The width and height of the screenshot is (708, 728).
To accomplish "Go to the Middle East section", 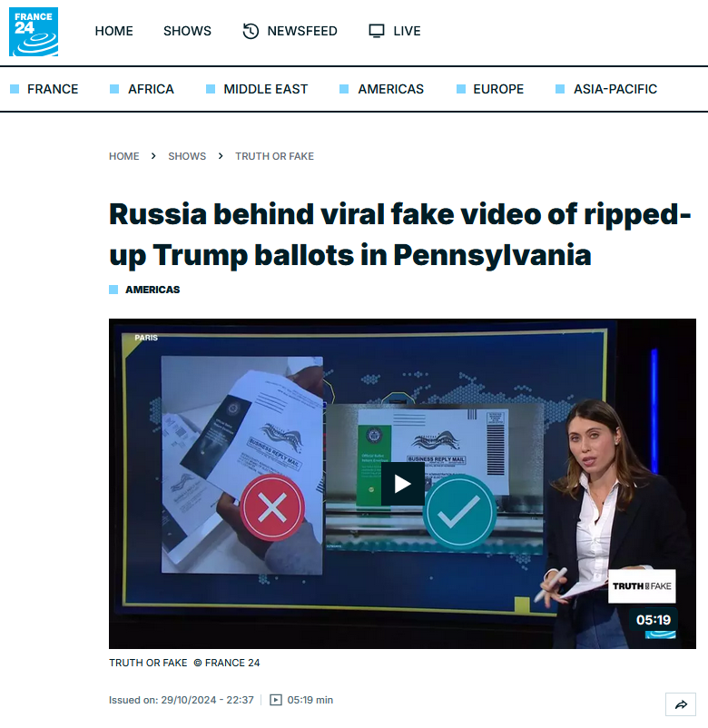I will pyautogui.click(x=266, y=89).
